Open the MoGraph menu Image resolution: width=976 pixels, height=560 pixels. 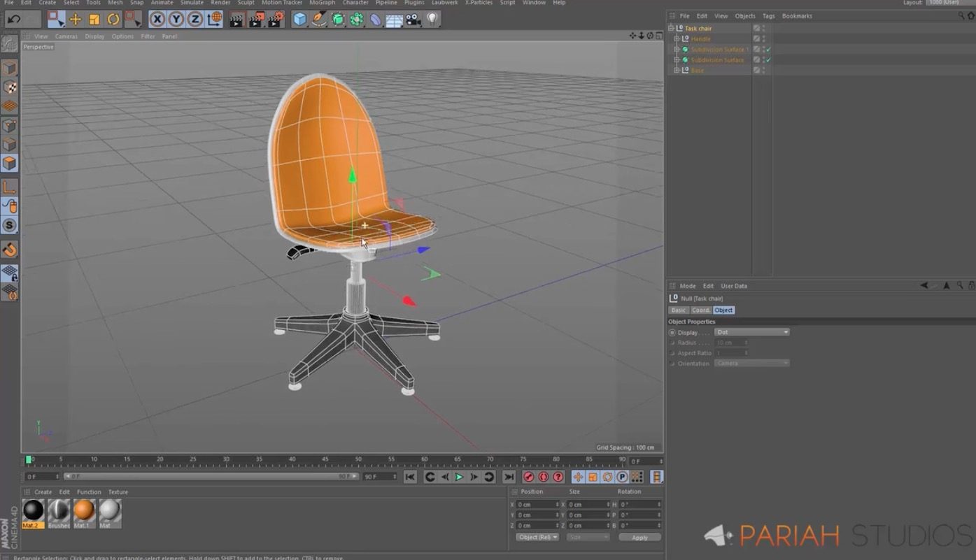pyautogui.click(x=323, y=3)
